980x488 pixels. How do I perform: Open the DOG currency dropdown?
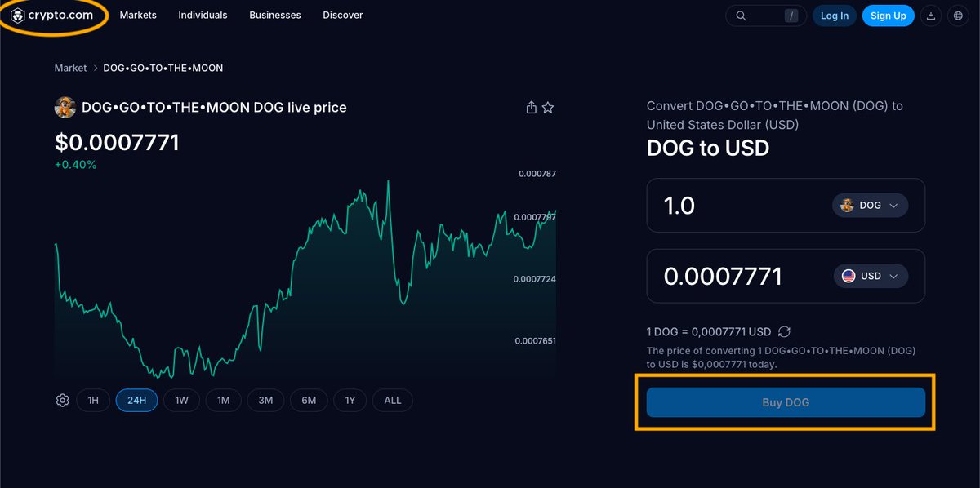tap(870, 206)
